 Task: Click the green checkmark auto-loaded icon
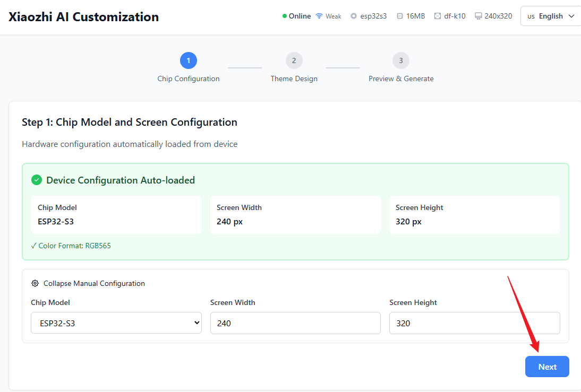[x=37, y=180]
